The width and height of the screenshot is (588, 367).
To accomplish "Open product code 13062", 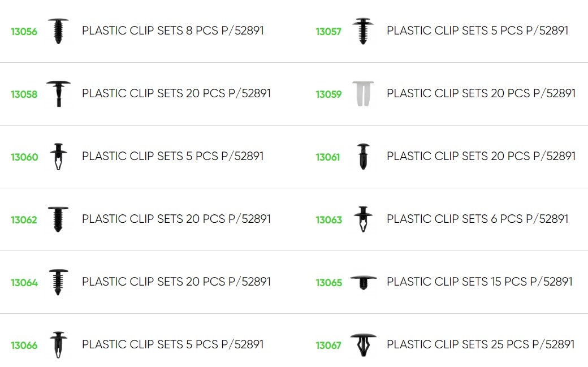I will pyautogui.click(x=24, y=220).
